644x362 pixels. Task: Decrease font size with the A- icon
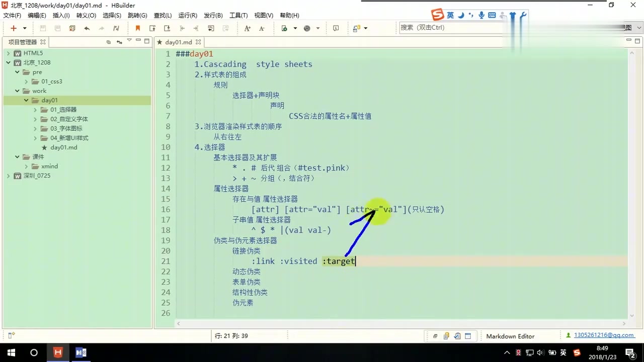(x=261, y=29)
